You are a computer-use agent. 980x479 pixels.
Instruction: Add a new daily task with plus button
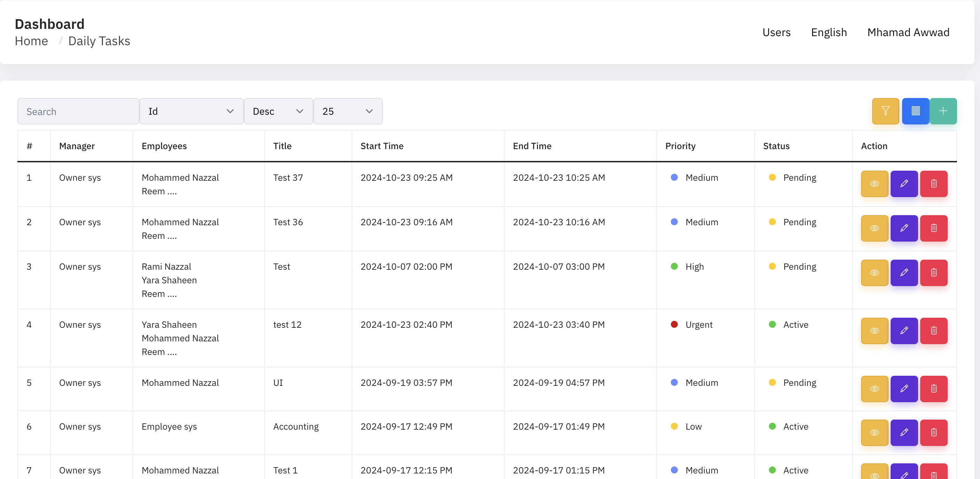coord(943,111)
